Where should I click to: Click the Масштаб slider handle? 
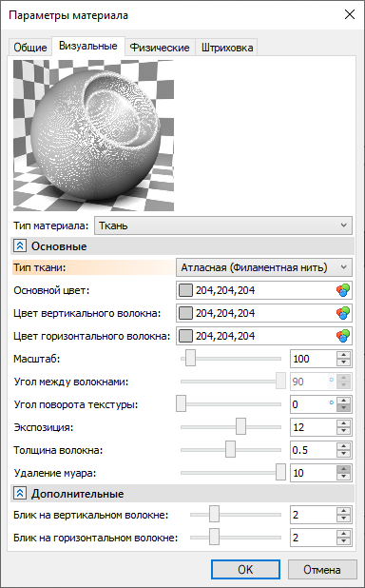click(190, 359)
